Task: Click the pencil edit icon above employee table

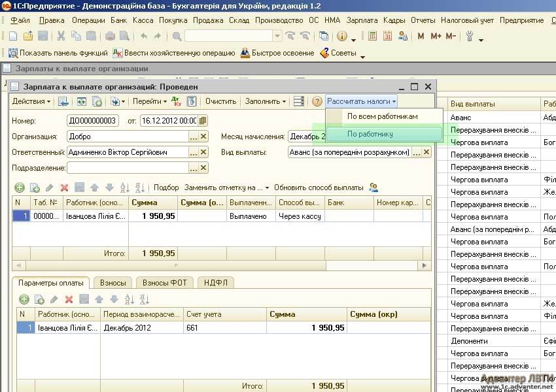Action: (x=49, y=188)
